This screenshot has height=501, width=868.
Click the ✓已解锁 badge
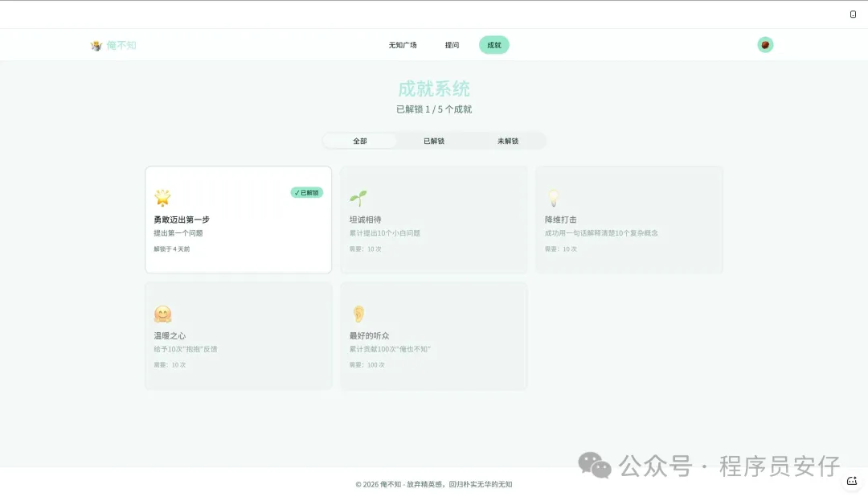(x=307, y=193)
